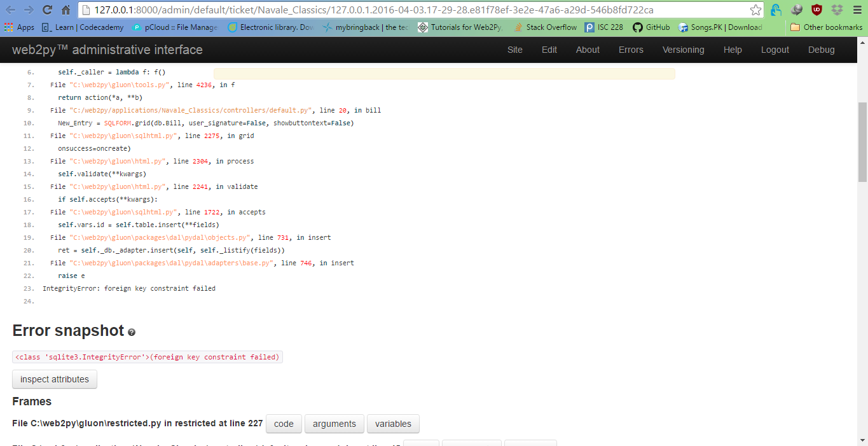This screenshot has width=868, height=446.
Task: Click the inspect attributes button
Action: click(x=55, y=379)
